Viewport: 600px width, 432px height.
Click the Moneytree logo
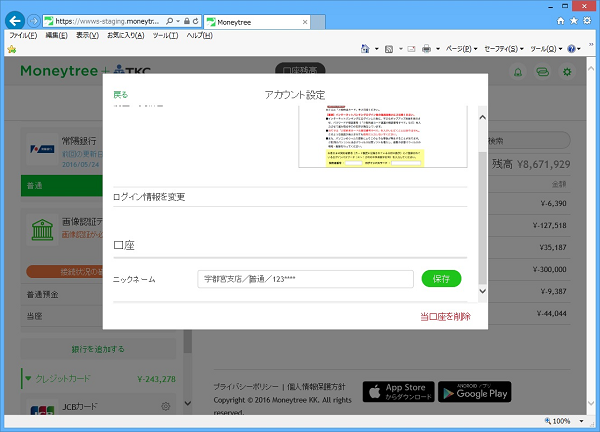[59, 71]
